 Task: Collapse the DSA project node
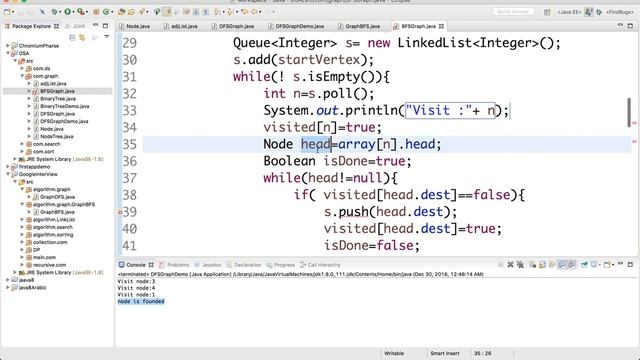click(8, 53)
